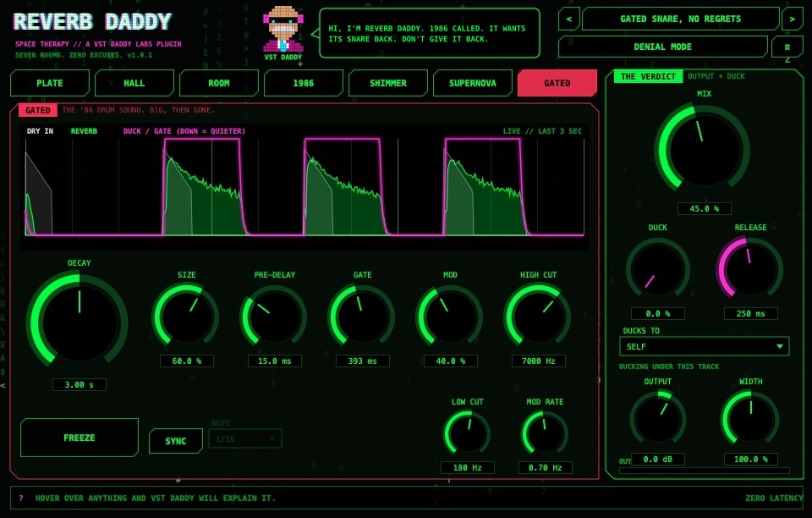Click the 'DUCK / GATE (DOWN = QUIETER)' legend
This screenshot has height=518, width=812.
pyautogui.click(x=184, y=131)
